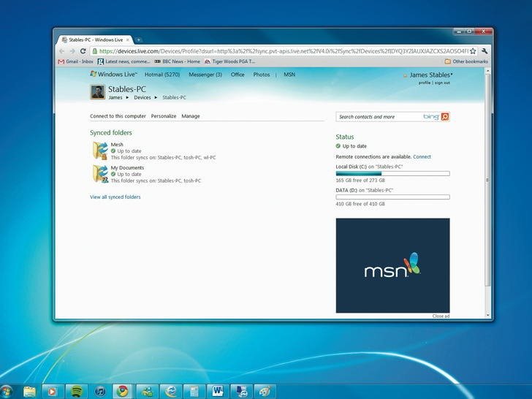532x399 pixels.
Task: Select the Stables-PC - Windows Live tab
Action: click(x=94, y=40)
